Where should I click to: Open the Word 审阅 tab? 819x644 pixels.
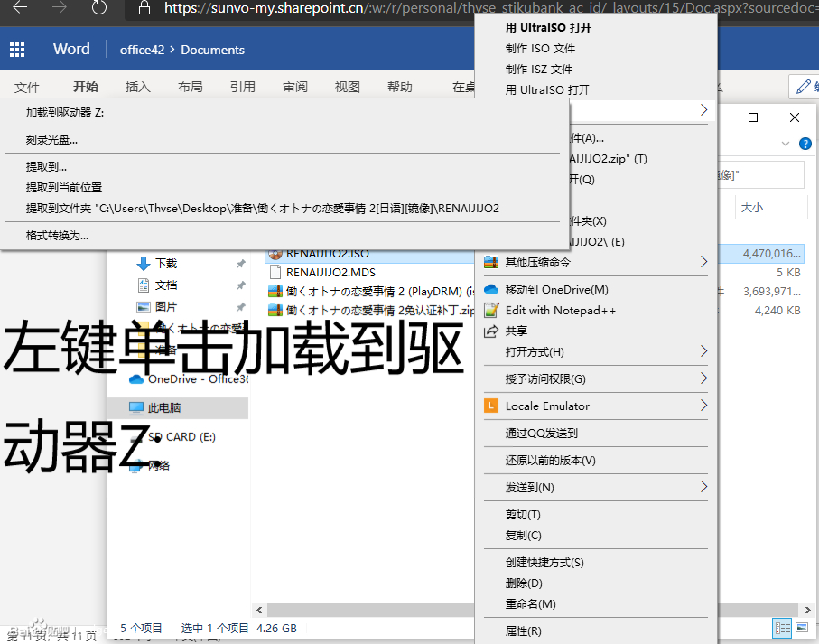click(295, 87)
